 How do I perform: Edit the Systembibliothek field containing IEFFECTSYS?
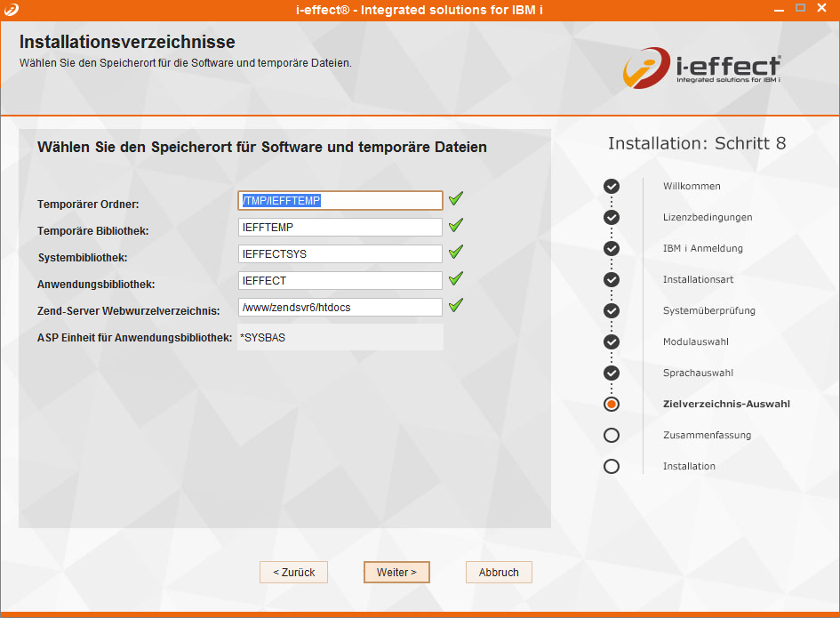pyautogui.click(x=340, y=254)
